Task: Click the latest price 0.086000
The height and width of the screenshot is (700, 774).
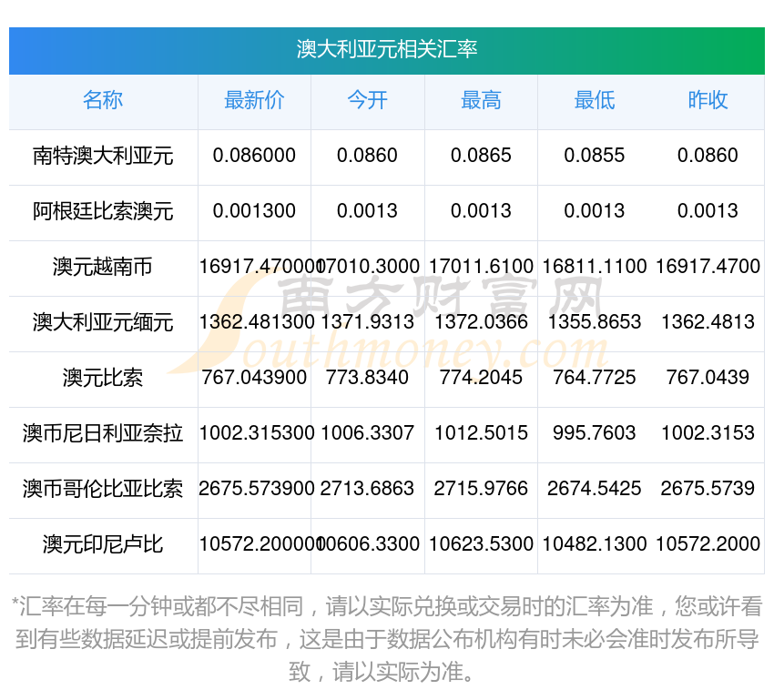Action: (x=254, y=156)
